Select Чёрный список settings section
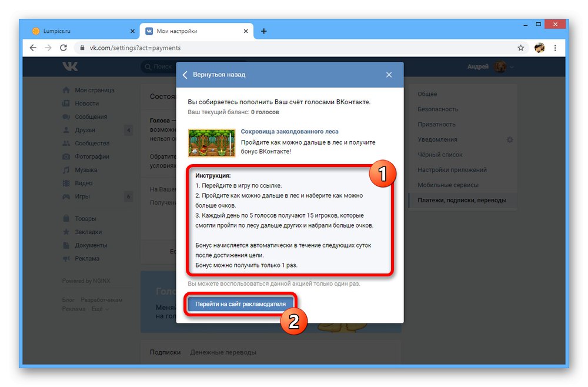The height and width of the screenshot is (387, 588). (440, 155)
